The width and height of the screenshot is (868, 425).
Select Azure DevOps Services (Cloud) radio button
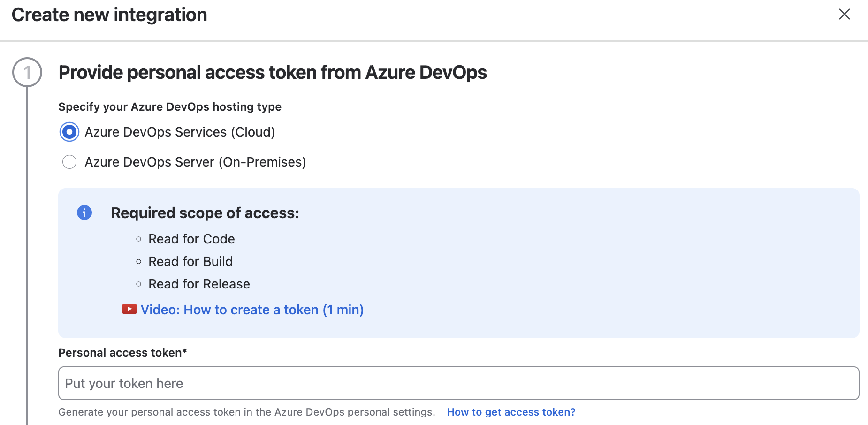coord(69,132)
